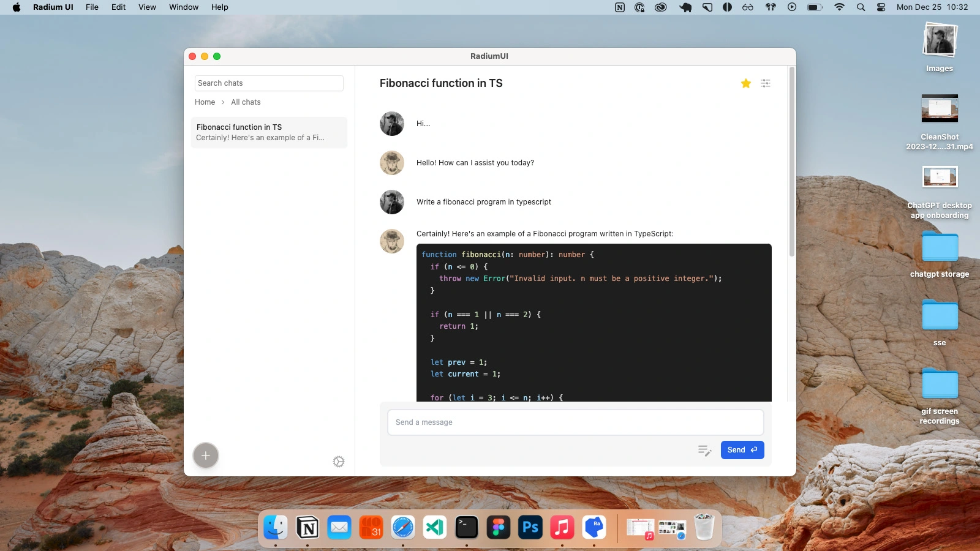Open settings gear in the sidebar
The height and width of the screenshot is (551, 980).
pyautogui.click(x=339, y=462)
